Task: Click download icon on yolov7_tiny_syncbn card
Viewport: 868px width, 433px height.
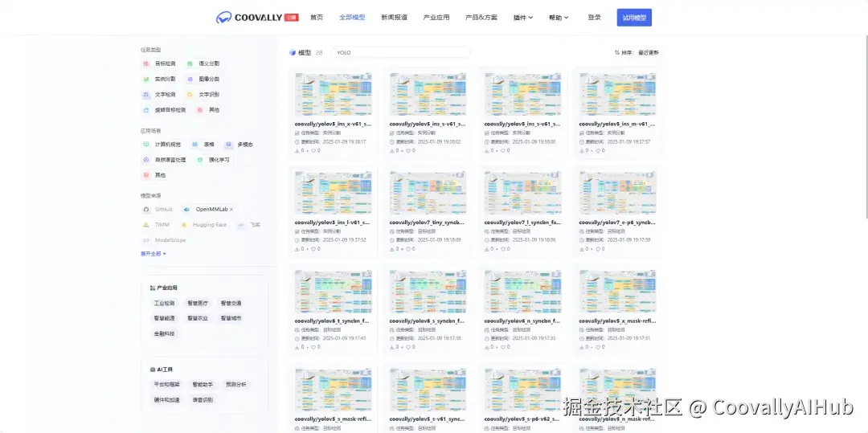Action: [x=392, y=249]
